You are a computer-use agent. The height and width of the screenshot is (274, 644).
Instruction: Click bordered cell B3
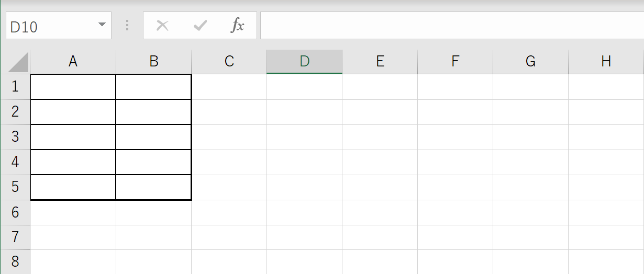[x=154, y=137]
